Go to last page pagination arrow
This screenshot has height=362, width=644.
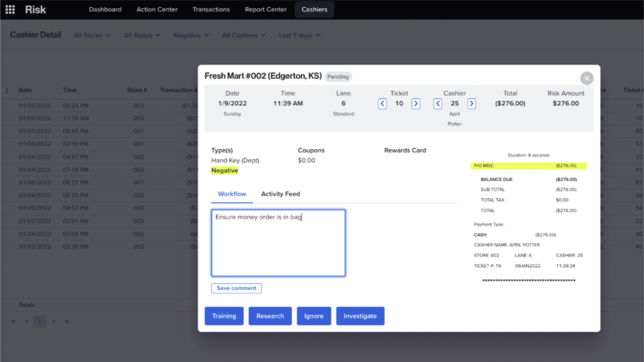[x=67, y=321]
